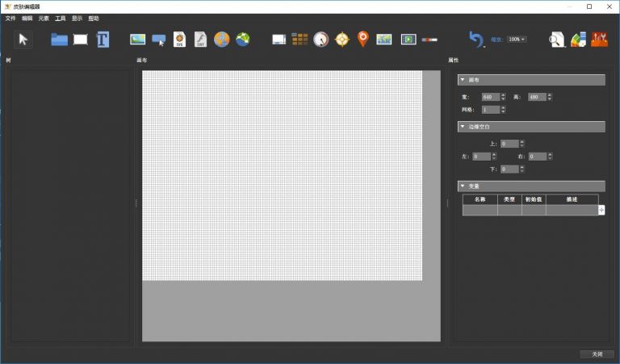The height and width of the screenshot is (364, 620).
Task: Select the Text element tool
Action: (x=103, y=39)
